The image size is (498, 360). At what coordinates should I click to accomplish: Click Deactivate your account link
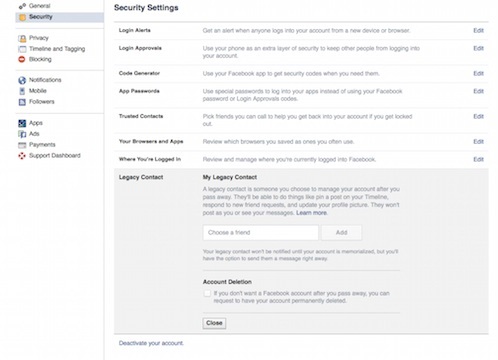click(x=151, y=343)
